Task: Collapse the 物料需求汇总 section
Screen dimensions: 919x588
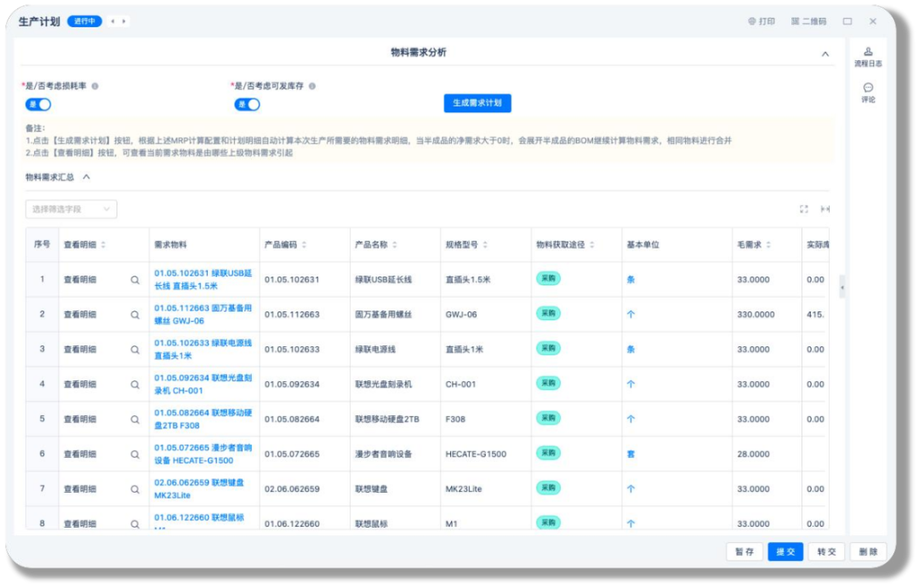Action: (x=86, y=177)
